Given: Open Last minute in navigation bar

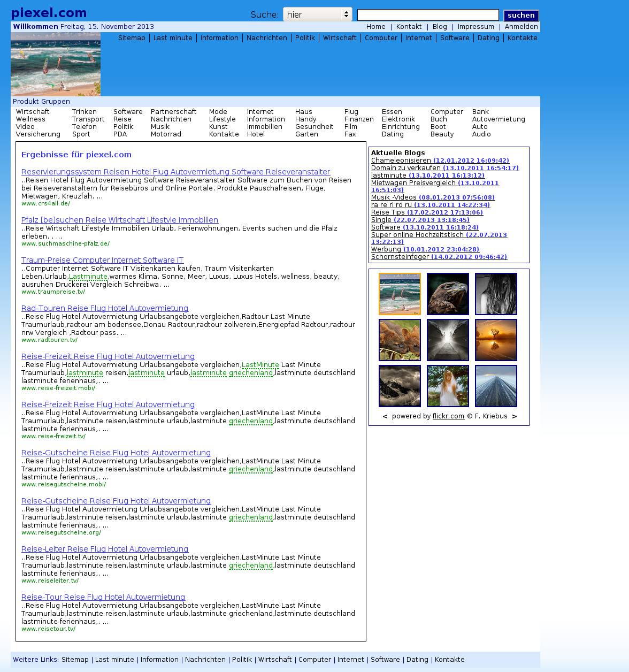Looking at the screenshot, I should pos(173,38).
